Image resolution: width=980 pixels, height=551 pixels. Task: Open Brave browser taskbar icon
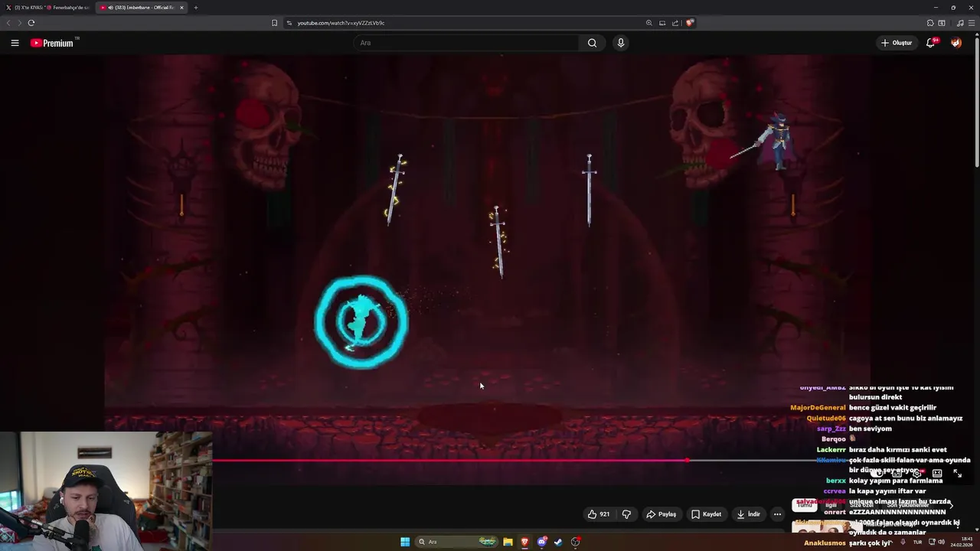[x=524, y=542]
